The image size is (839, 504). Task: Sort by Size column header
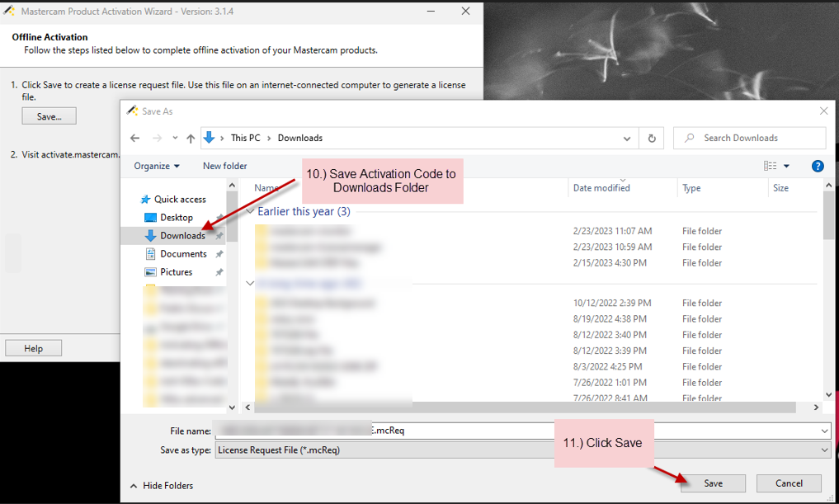pyautogui.click(x=780, y=188)
